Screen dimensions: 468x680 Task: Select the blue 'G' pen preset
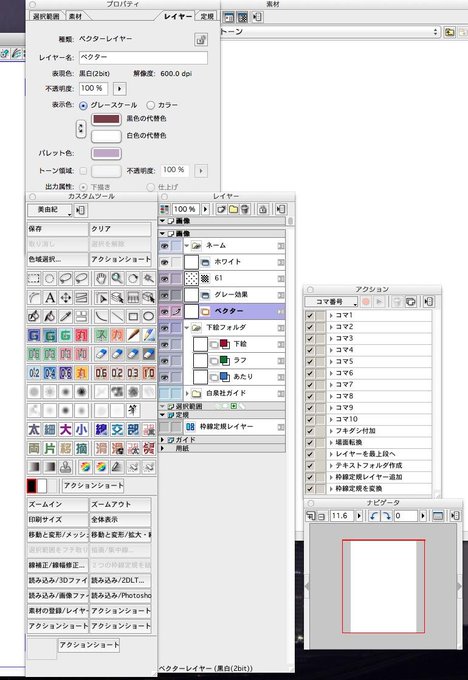click(x=34, y=335)
